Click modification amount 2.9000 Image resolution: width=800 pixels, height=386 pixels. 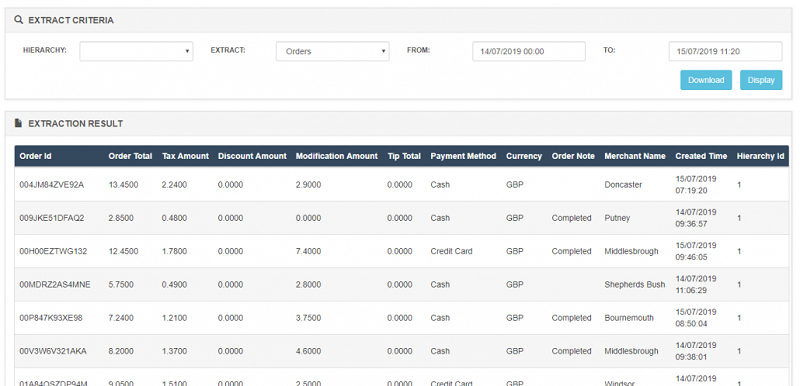[308, 185]
